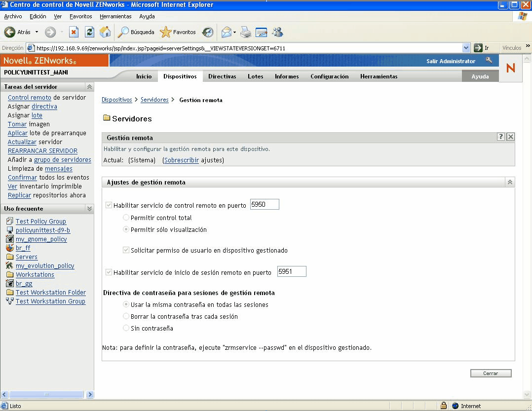Screen dimensions: 532x411
Task: Click REARRANCAR SERVIDOR task link
Action: click(42, 150)
